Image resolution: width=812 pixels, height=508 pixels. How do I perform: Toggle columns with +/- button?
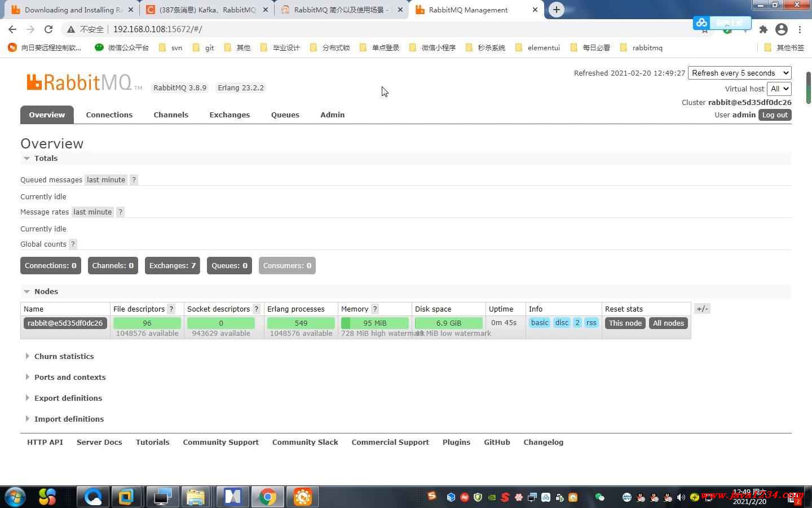pos(702,309)
